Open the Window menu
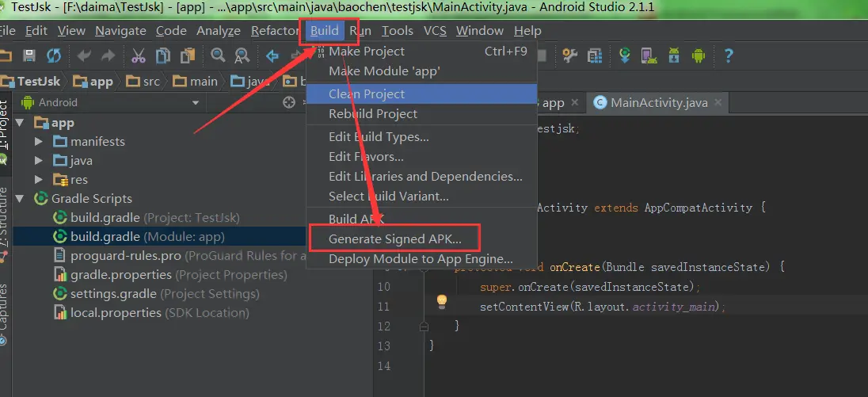The width and height of the screenshot is (868, 397). (x=480, y=31)
